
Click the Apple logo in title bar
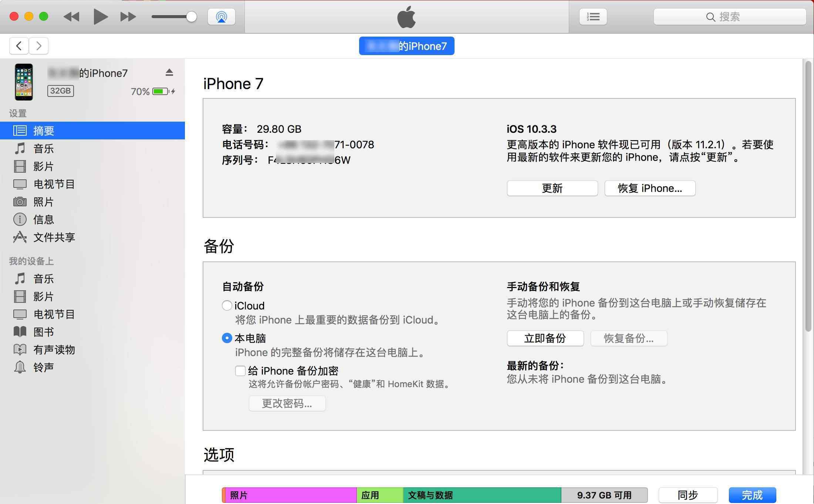coord(406,17)
